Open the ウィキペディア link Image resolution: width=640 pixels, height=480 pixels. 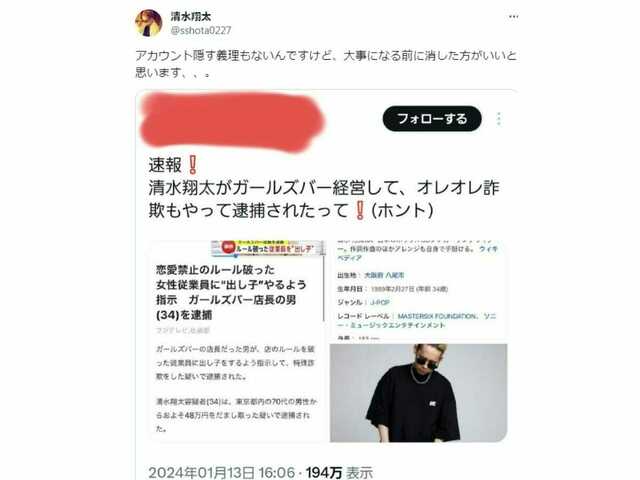click(x=417, y=253)
